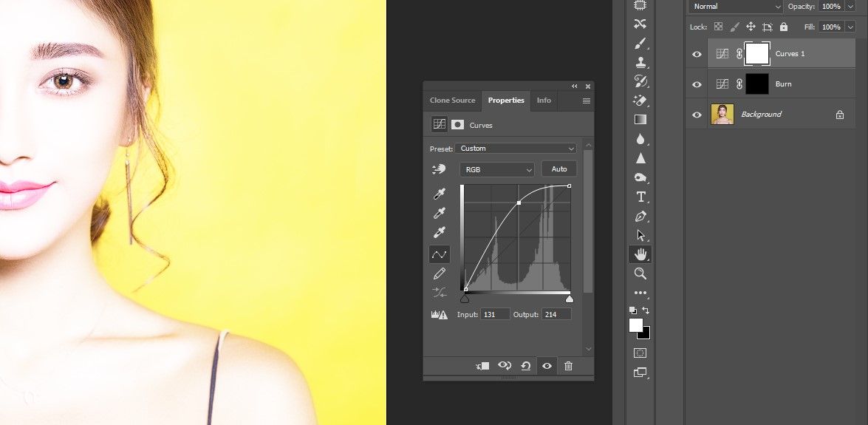Screen dimensions: 868x425
Task: Pick the white point eyedropper
Action: click(x=440, y=233)
